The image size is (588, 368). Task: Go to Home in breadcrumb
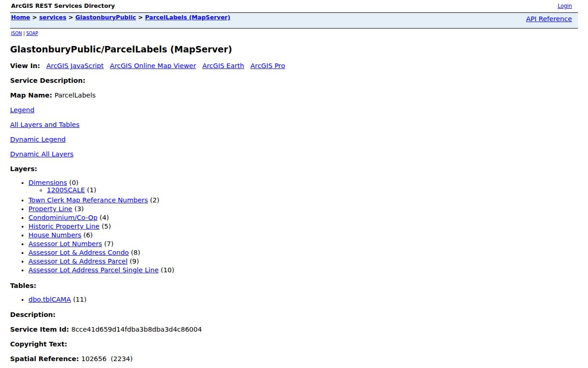click(21, 17)
